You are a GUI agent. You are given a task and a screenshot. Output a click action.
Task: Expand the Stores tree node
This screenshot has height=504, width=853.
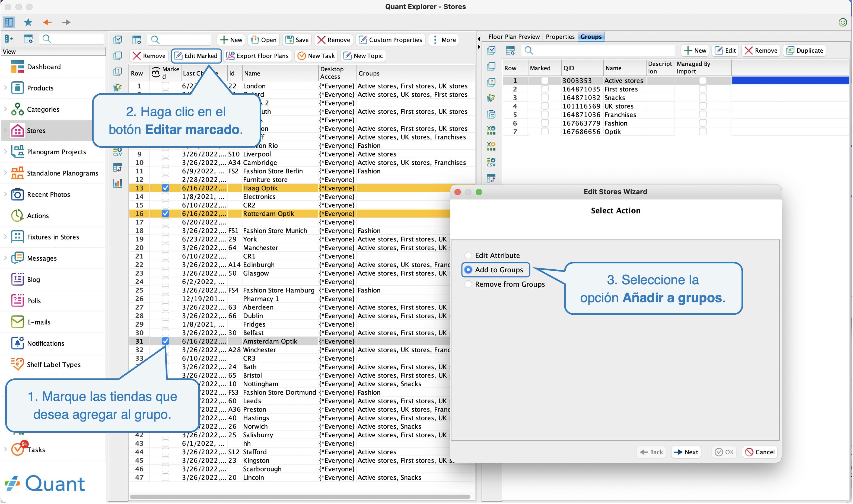[x=5, y=131]
